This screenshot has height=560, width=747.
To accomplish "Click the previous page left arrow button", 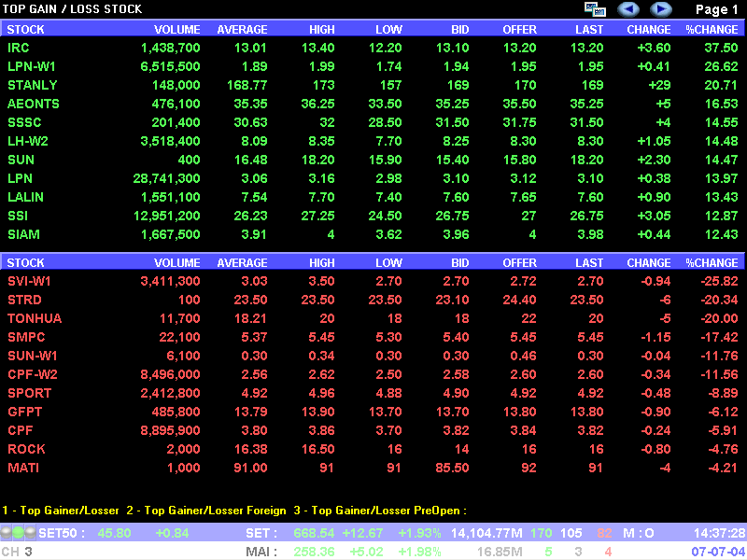I will pyautogui.click(x=628, y=9).
